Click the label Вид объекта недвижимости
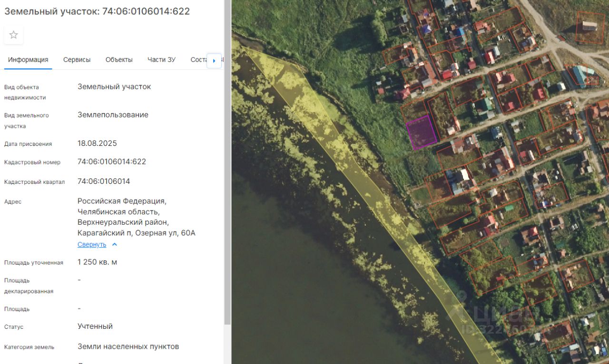This screenshot has width=609, height=364. tap(25, 93)
